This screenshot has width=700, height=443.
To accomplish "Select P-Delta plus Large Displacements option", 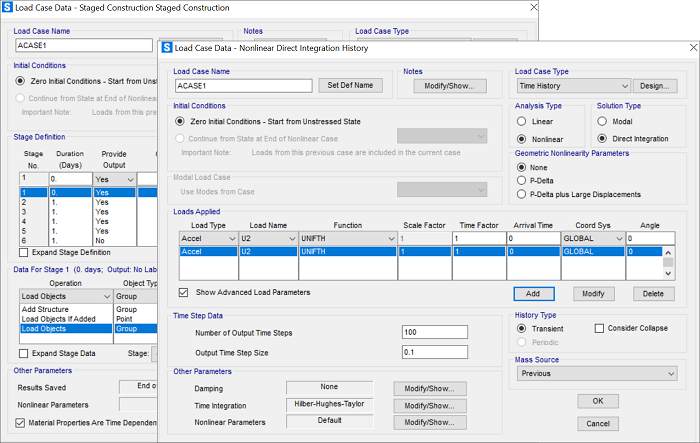I will point(521,194).
